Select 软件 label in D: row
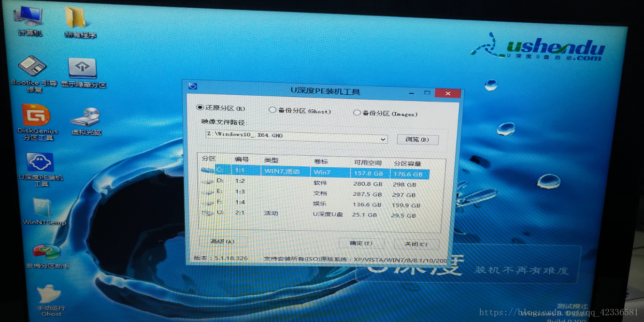 click(320, 183)
